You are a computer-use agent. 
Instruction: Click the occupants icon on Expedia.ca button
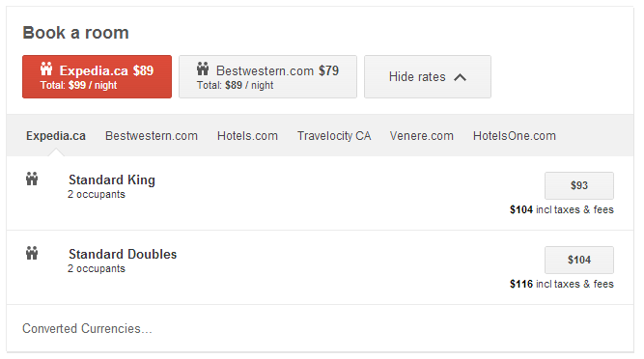tap(46, 69)
